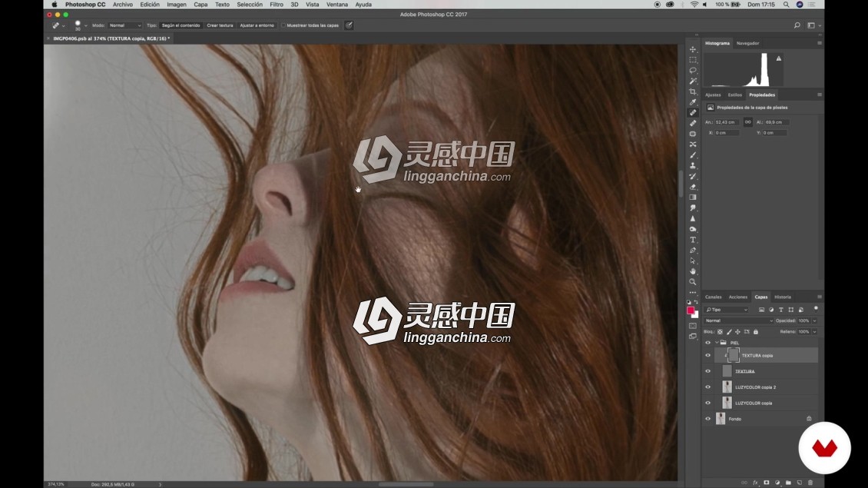Select the Gradient tool
Image resolution: width=868 pixels, height=488 pixels.
tap(693, 198)
